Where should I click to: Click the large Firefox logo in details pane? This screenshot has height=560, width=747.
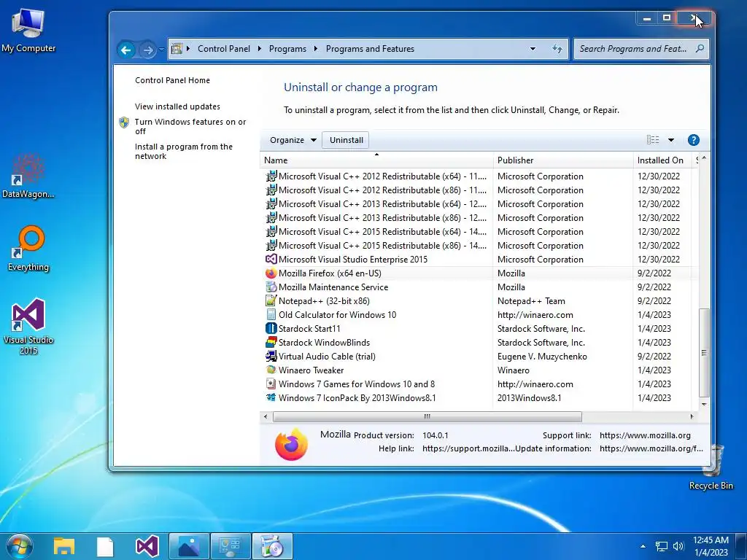tap(291, 444)
